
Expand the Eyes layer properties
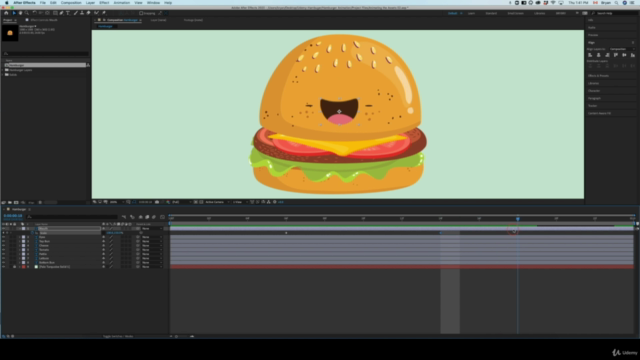[19, 237]
